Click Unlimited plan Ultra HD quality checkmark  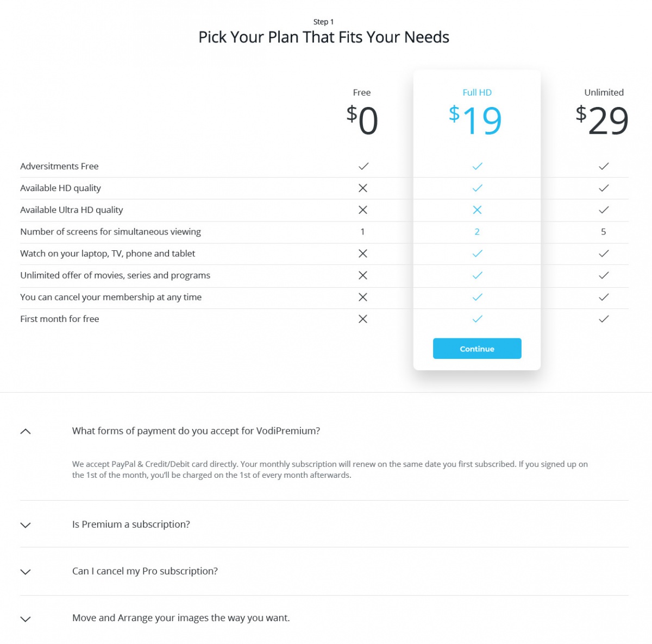click(603, 210)
